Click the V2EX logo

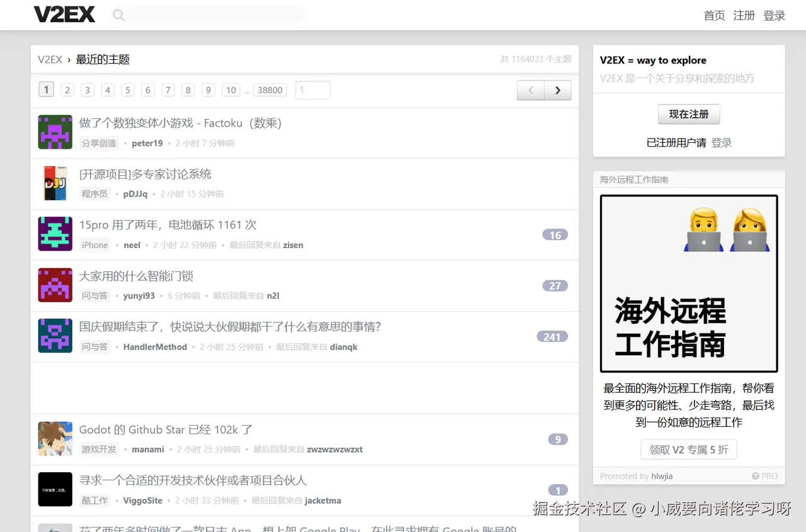pos(64,13)
